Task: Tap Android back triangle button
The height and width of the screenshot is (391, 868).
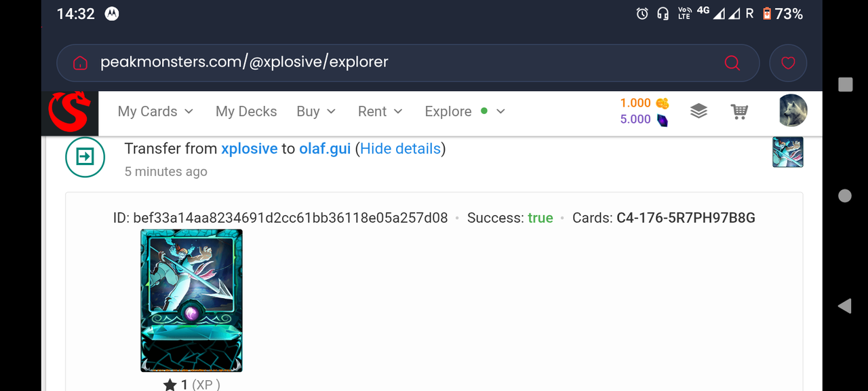Action: [x=845, y=306]
